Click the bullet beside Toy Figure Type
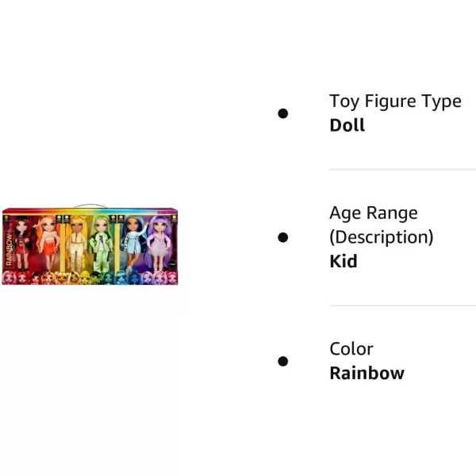This screenshot has height=476, width=476. tap(283, 113)
